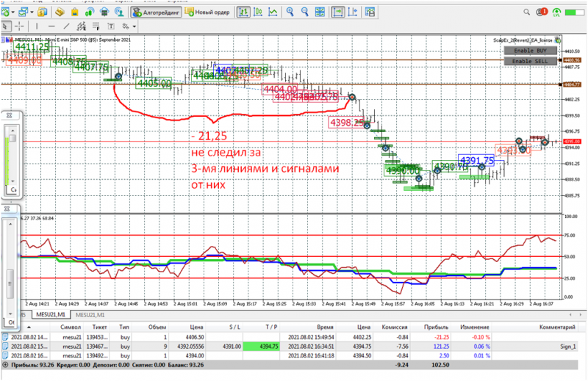
Task: Sort by the Объем column header
Action: 157,327
